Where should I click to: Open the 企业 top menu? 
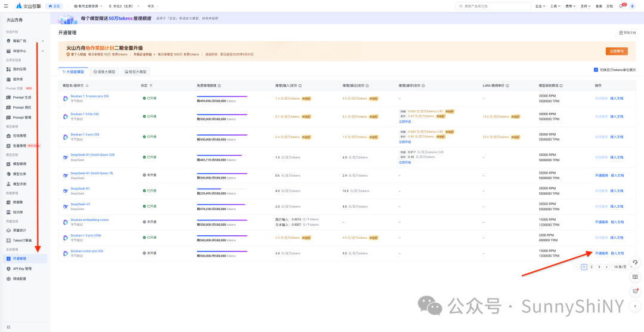540,6
